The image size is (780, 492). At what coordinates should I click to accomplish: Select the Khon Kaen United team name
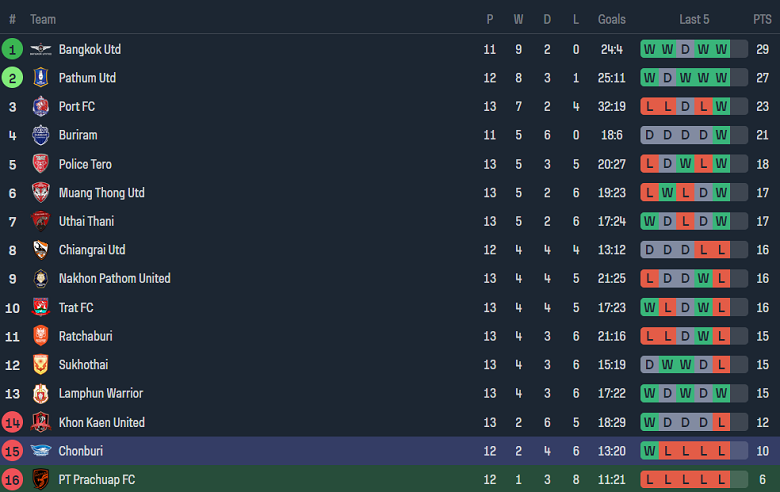[101, 422]
